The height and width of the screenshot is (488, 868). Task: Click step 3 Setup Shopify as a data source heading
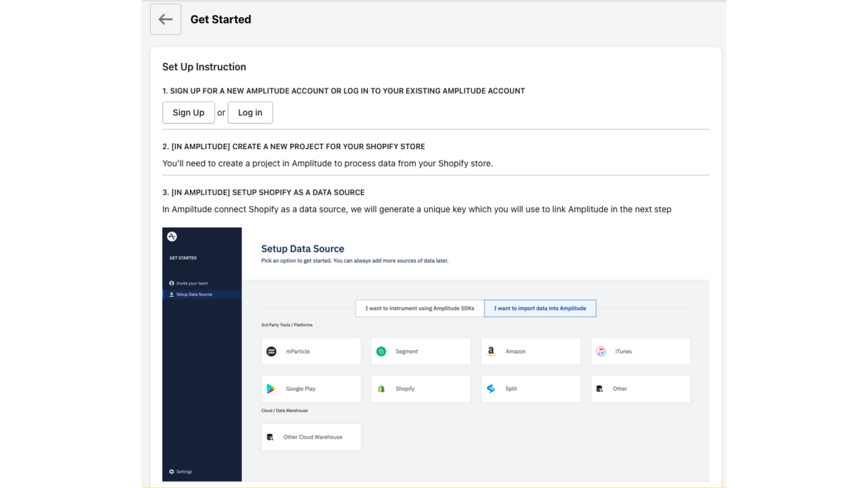click(264, 192)
